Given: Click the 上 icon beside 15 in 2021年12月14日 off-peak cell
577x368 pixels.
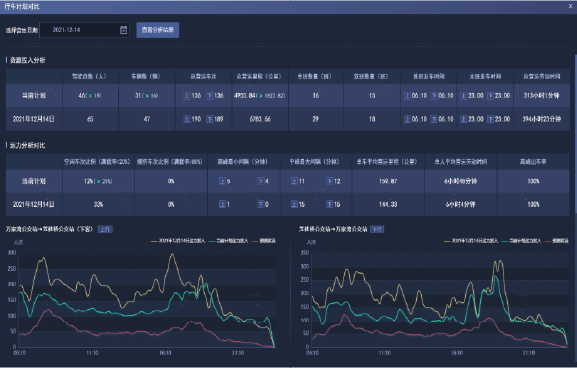Looking at the screenshot, I should [294, 204].
